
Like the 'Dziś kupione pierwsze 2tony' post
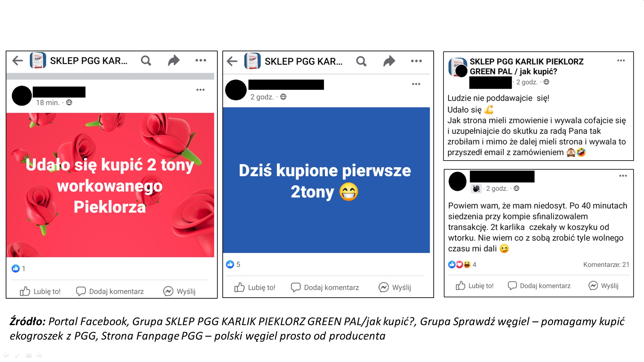click(255, 287)
